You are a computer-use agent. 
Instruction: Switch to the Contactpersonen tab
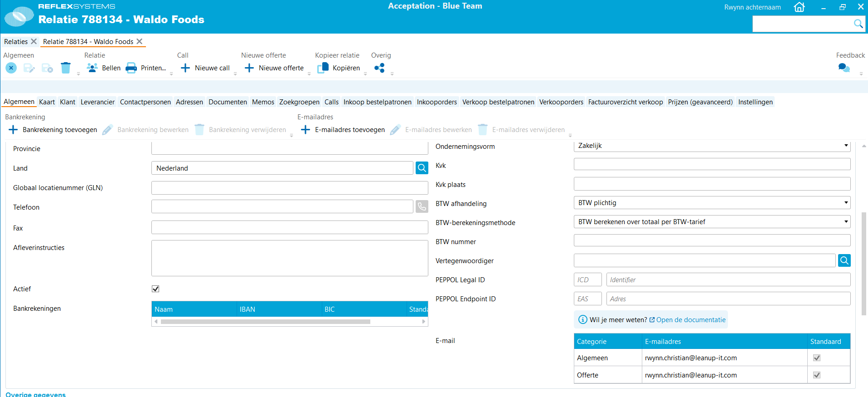(x=145, y=102)
